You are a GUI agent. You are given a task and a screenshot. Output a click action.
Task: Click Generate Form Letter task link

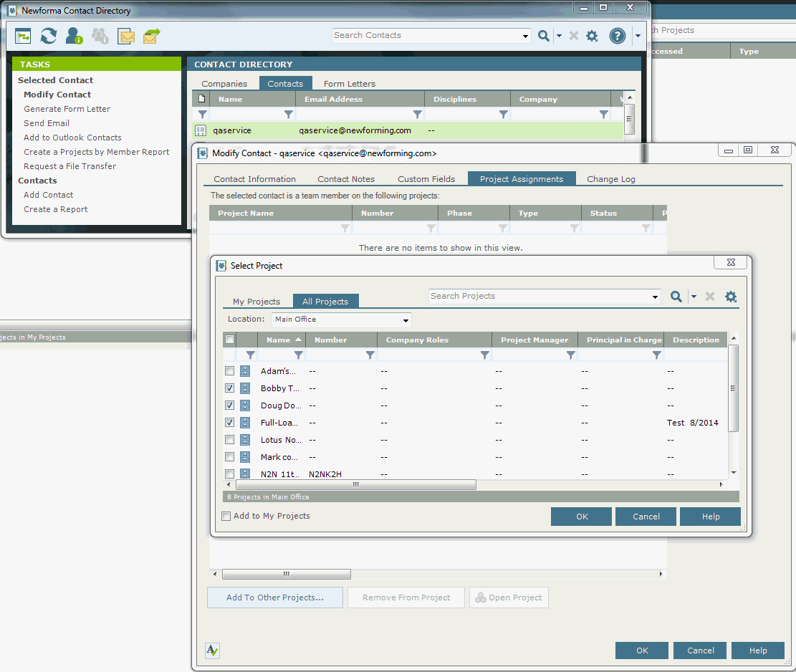point(67,109)
